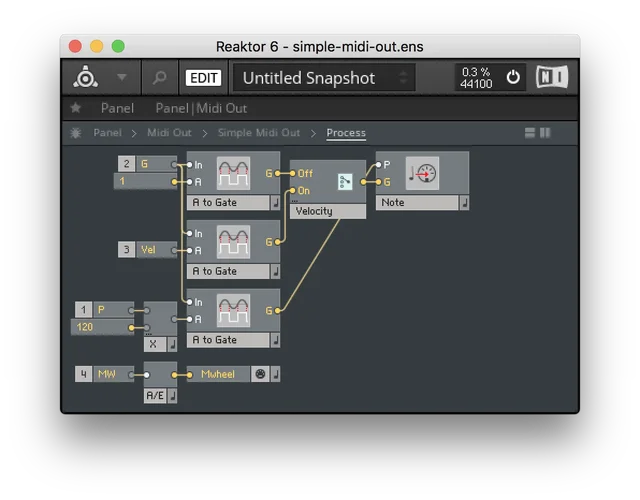Expand the menu dropdown arrow beside the logo
Viewport: 640px width, 500px height.
tap(122, 77)
